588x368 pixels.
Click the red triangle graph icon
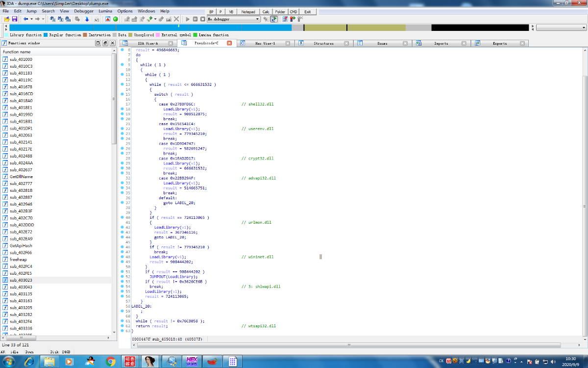108,19
